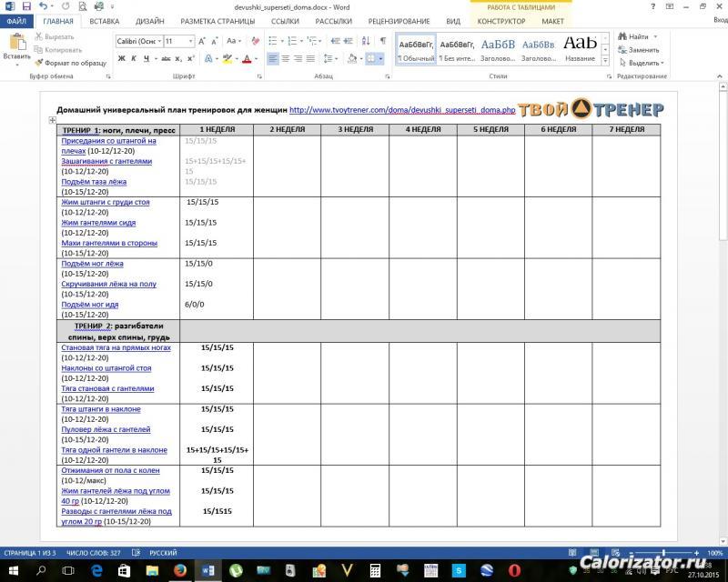Apply italic with the К button
728x582 pixels.
tap(134, 58)
